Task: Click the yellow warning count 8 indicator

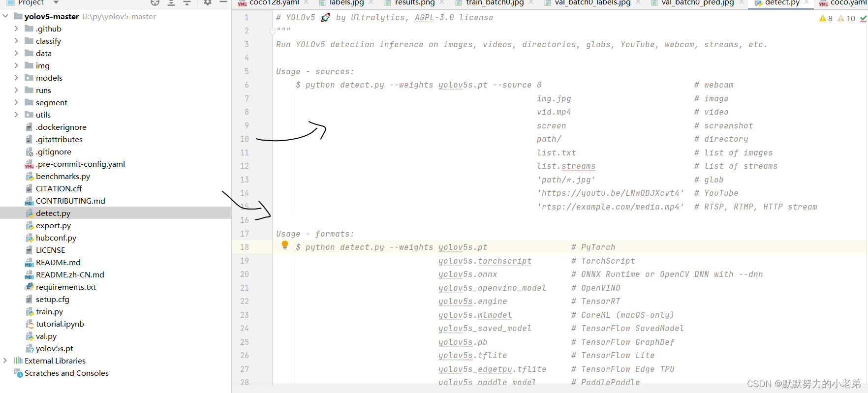Action: click(826, 19)
